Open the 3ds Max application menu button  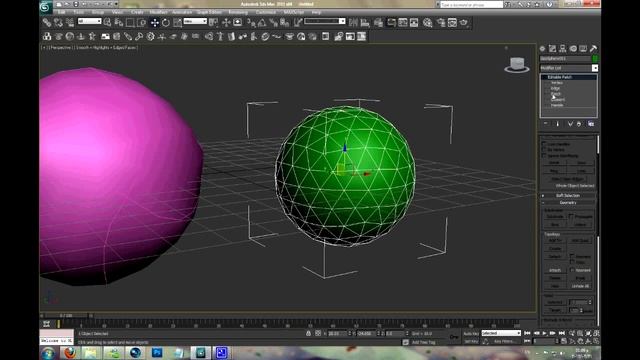[x=46, y=6]
